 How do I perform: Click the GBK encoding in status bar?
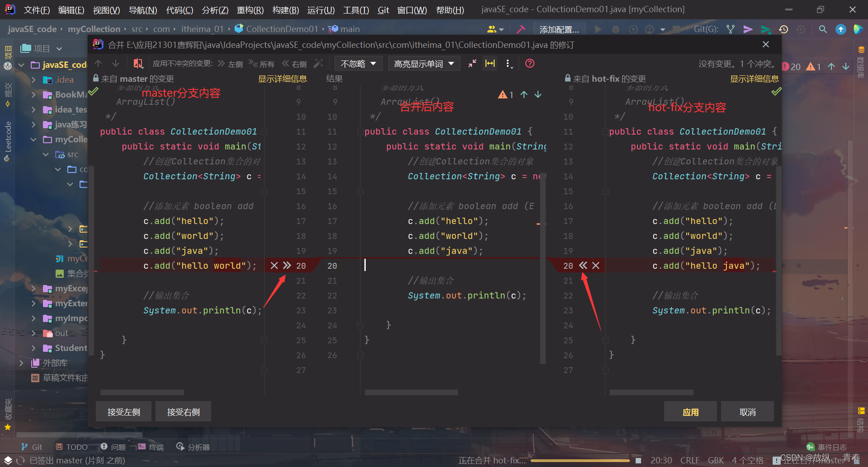click(716, 460)
